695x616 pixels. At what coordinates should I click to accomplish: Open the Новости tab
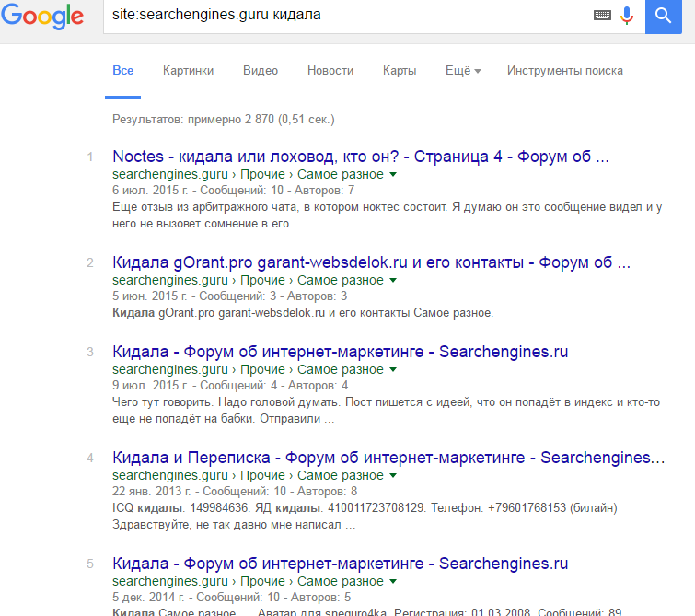click(x=330, y=71)
